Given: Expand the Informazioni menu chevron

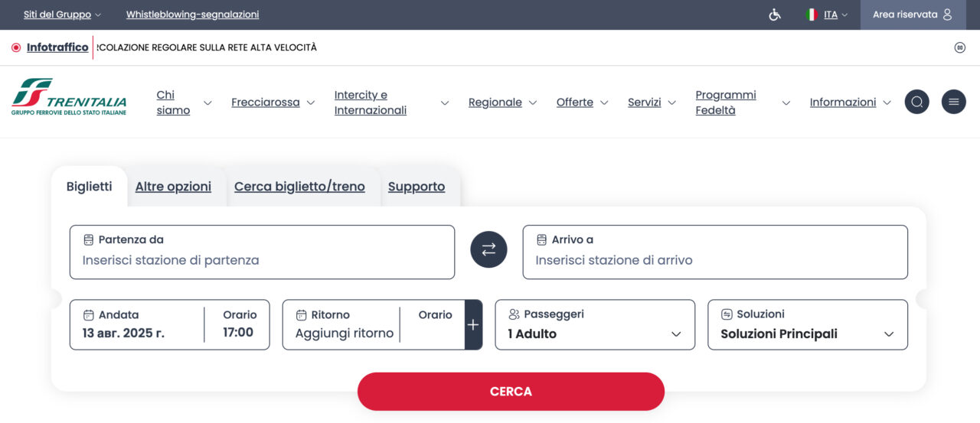Looking at the screenshot, I should click(887, 102).
